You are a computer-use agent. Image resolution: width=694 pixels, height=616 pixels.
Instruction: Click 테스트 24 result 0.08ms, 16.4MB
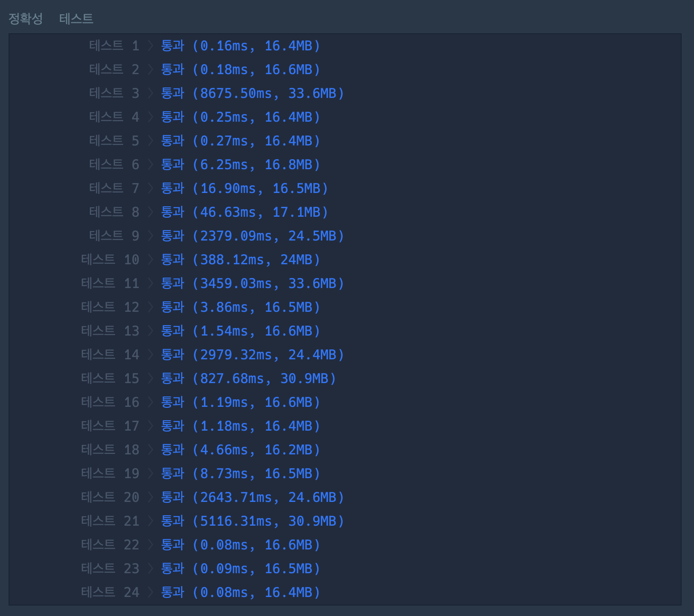pos(241,592)
